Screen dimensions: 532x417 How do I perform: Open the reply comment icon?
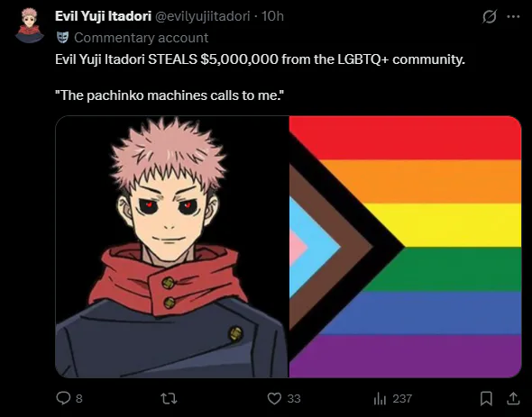click(x=63, y=398)
